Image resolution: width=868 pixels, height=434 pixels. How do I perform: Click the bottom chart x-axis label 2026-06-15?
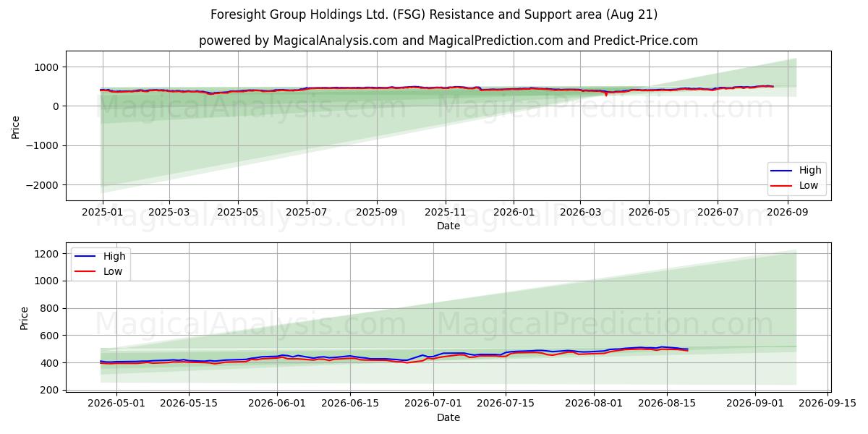[351, 404]
